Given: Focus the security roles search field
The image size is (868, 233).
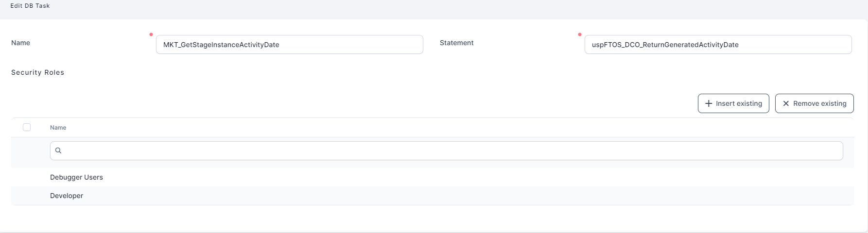Looking at the screenshot, I should tap(446, 150).
